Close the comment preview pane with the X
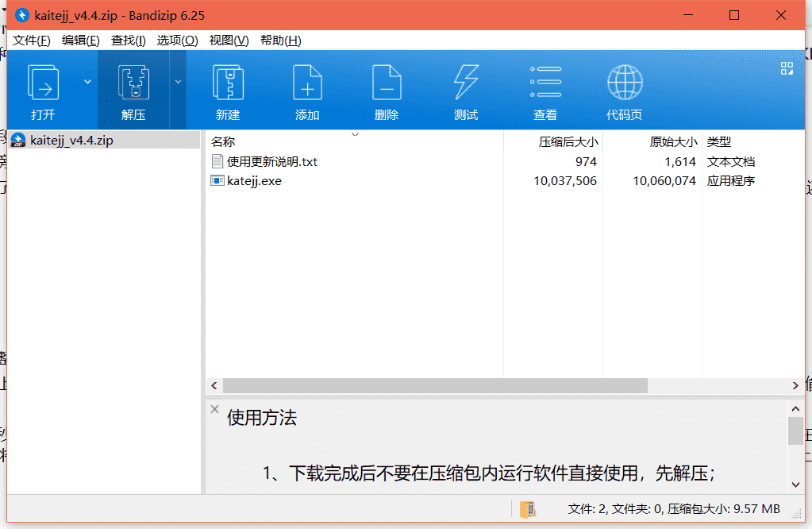 click(214, 409)
